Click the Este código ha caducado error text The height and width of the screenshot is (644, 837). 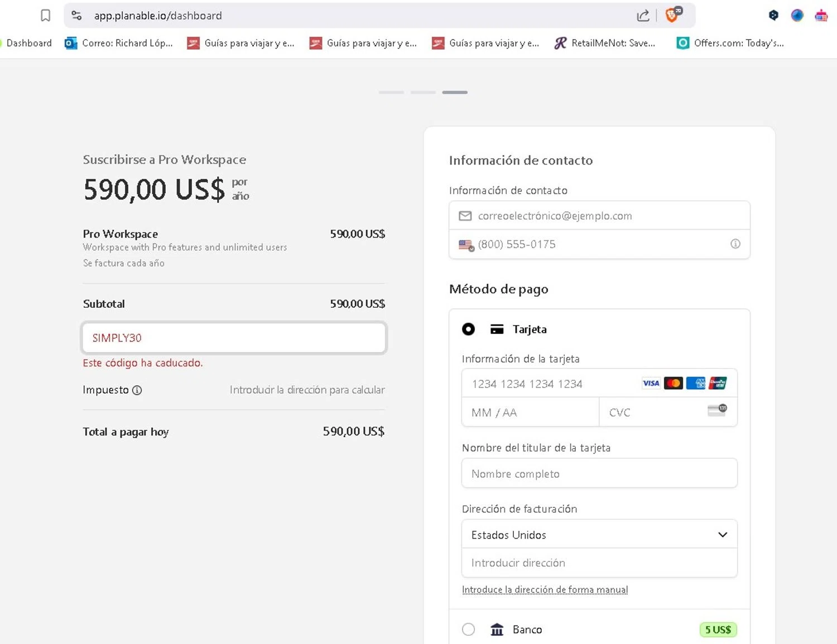tap(143, 363)
